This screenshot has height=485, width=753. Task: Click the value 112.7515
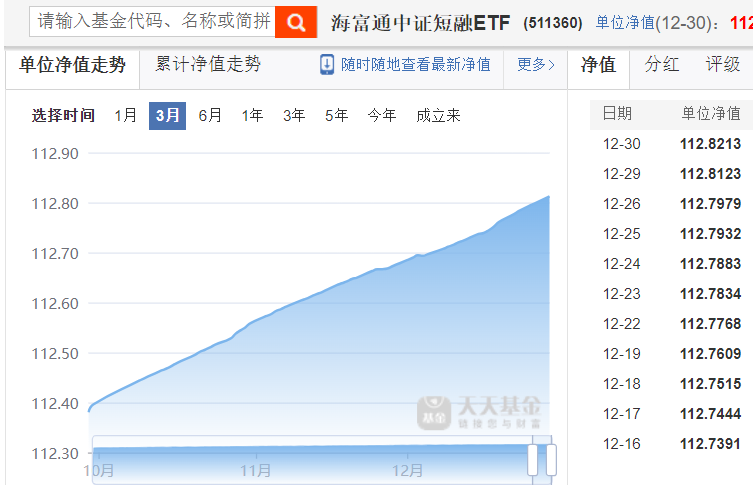click(x=711, y=384)
